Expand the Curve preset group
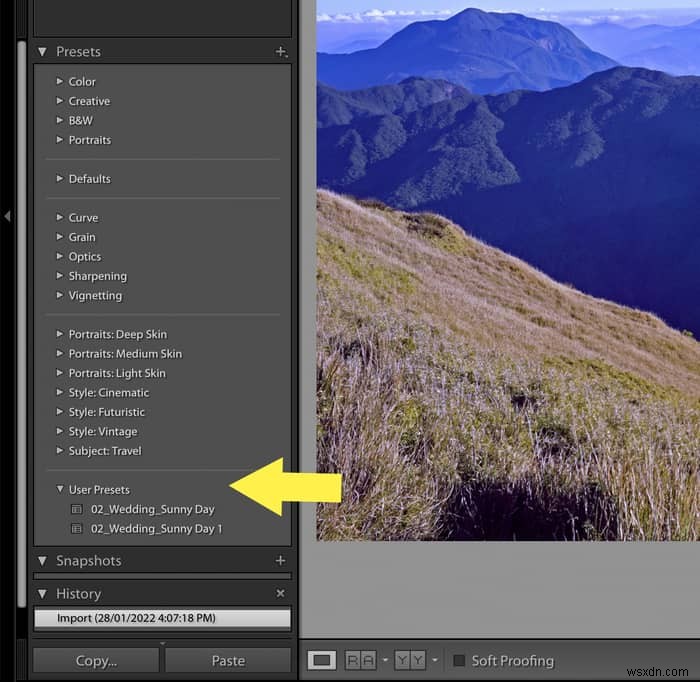 click(59, 217)
